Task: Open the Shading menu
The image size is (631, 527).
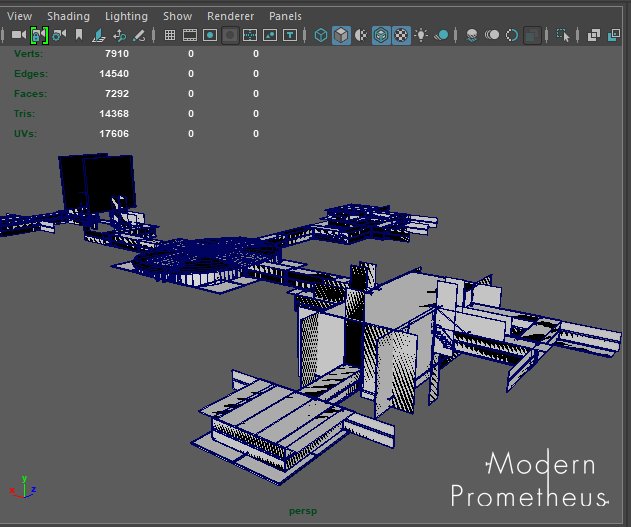Action: pyautogui.click(x=68, y=16)
